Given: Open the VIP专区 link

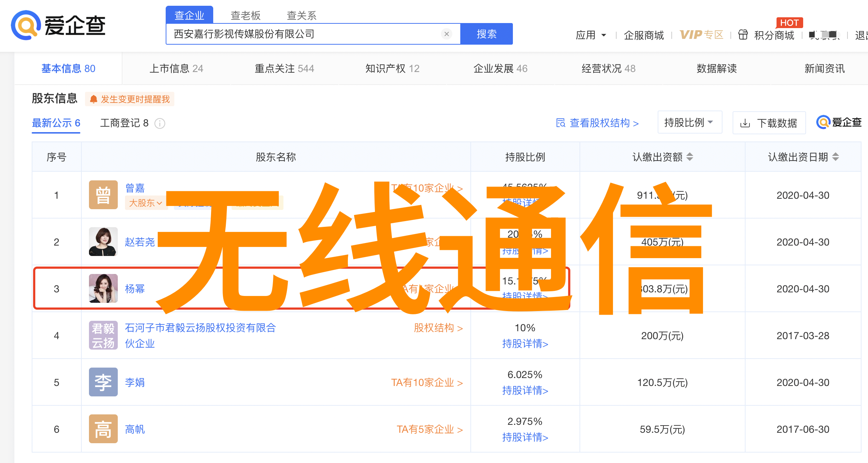Looking at the screenshot, I should tap(702, 35).
